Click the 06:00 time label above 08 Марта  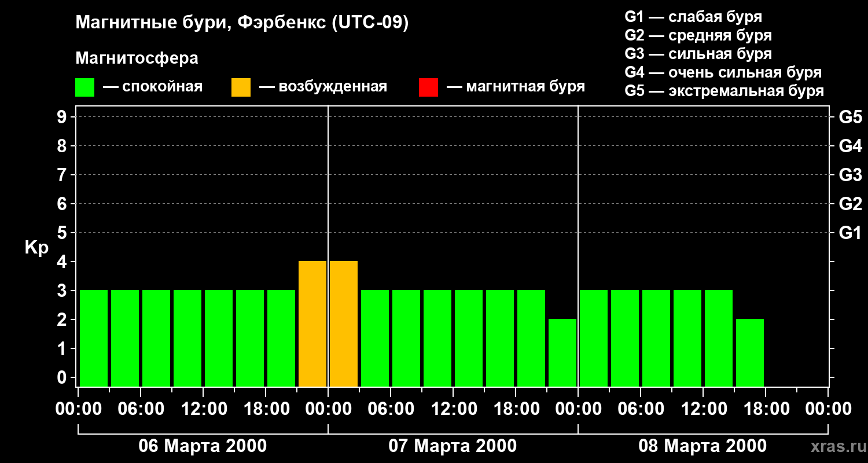641,409
